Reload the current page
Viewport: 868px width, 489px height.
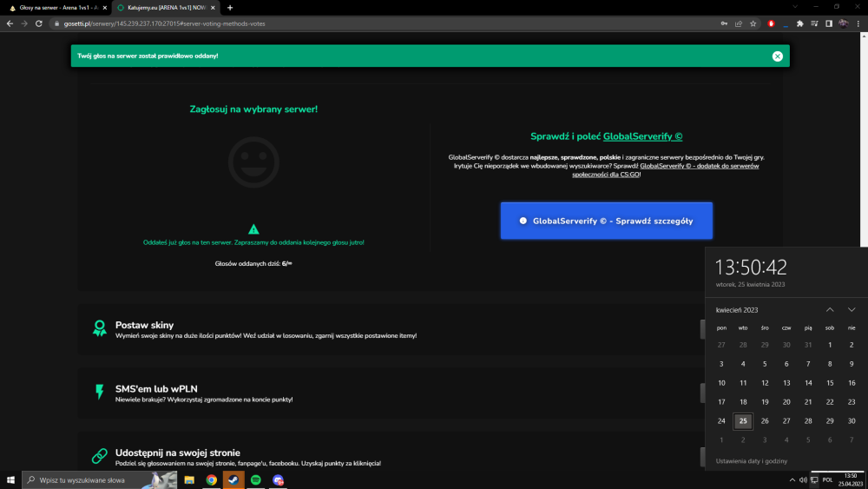pos(39,23)
